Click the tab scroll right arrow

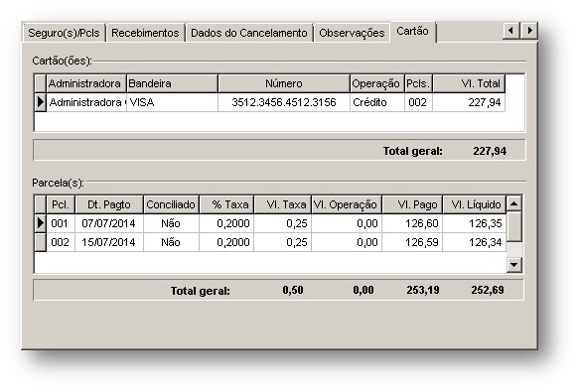(529, 31)
